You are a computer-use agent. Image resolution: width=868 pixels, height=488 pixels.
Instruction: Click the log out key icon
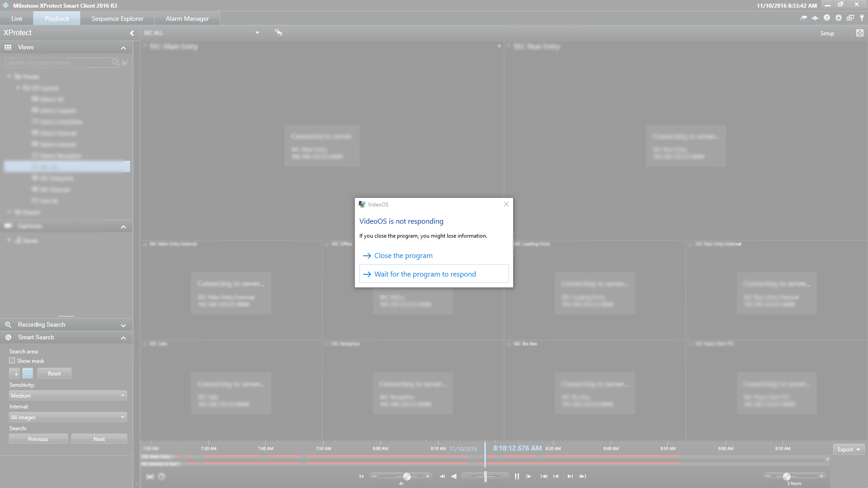862,18
